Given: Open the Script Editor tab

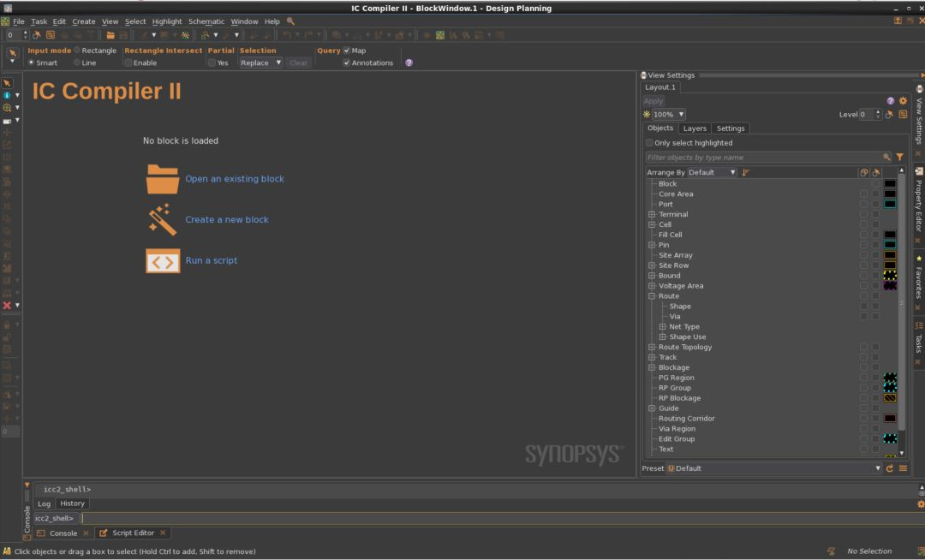Looking at the screenshot, I should pos(133,533).
